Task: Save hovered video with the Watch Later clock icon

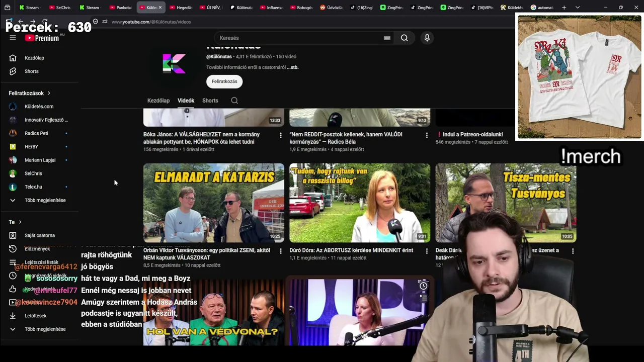Action: (424, 286)
